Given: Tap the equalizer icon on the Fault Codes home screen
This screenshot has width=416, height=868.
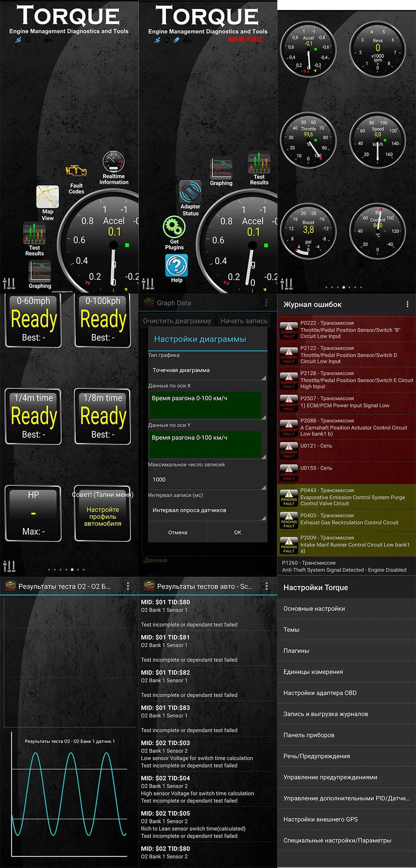Looking at the screenshot, I should coord(9,283).
